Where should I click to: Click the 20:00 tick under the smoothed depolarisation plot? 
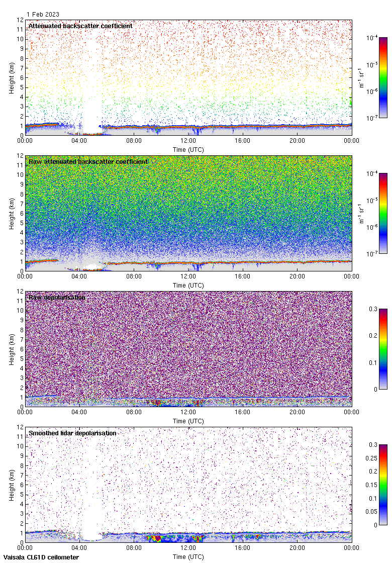297,548
